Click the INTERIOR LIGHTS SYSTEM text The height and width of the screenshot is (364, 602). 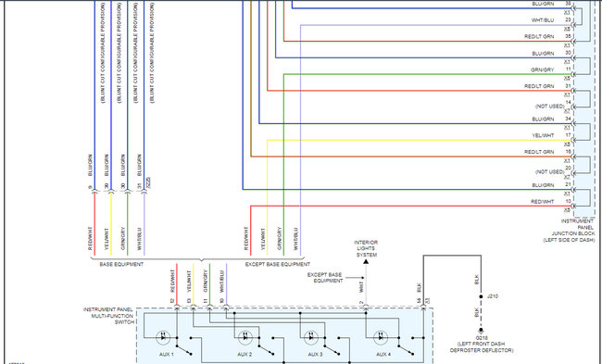(x=366, y=248)
